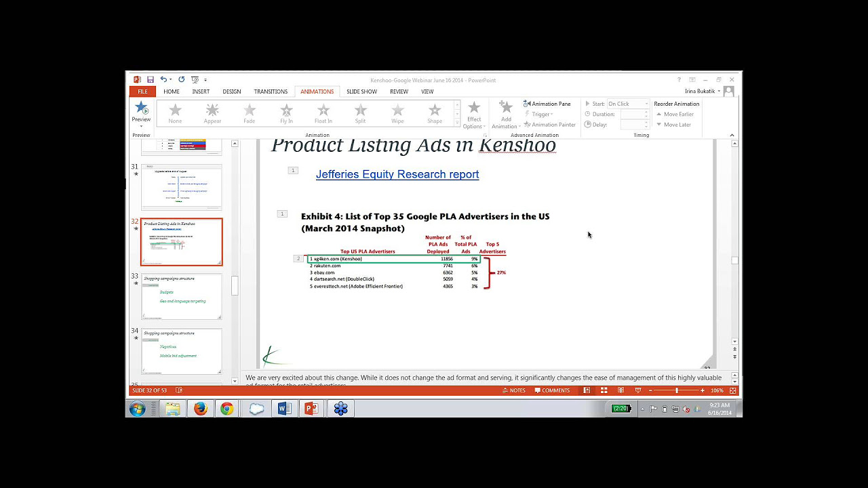868x488 pixels.
Task: Start Slide Show from status bar
Action: click(x=637, y=390)
